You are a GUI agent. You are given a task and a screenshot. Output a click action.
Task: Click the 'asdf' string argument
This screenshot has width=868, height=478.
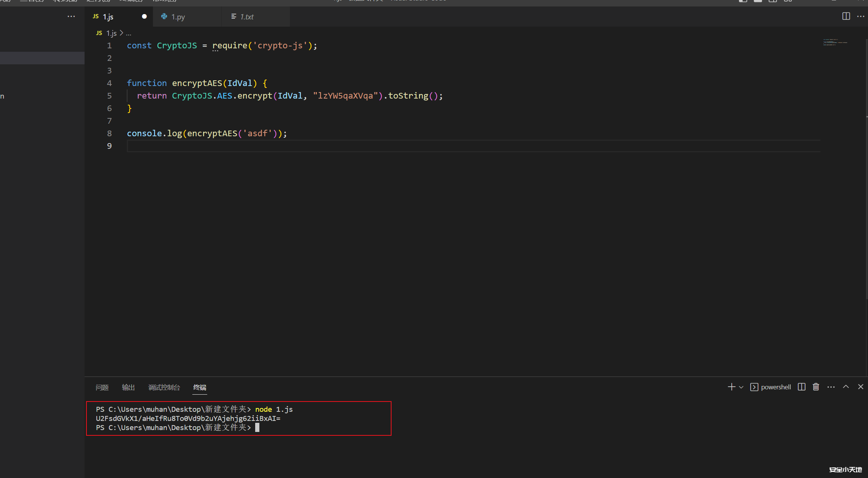tap(257, 134)
